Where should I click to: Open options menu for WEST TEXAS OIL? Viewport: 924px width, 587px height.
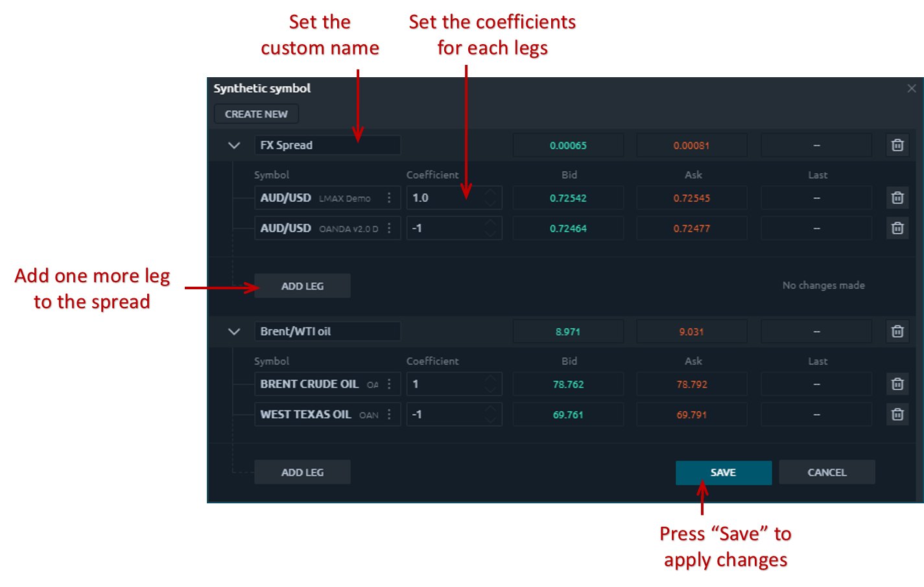pos(389,414)
